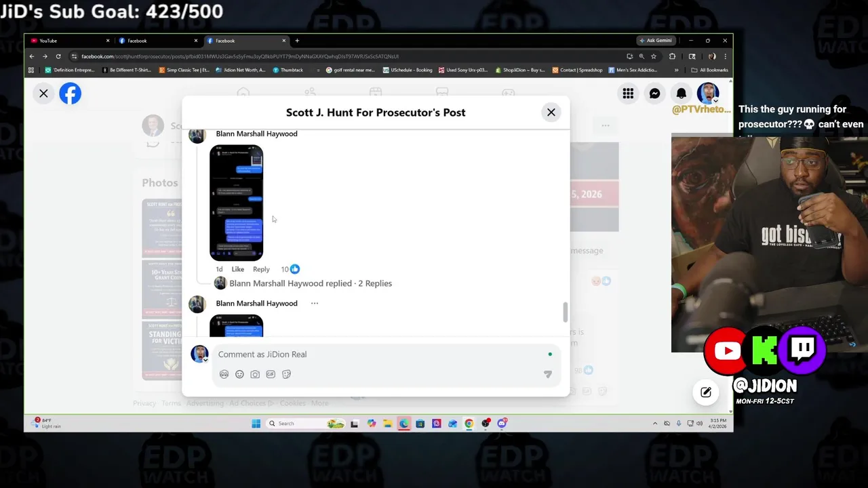Reply to the 1d old comment
The width and height of the screenshot is (868, 488).
(x=261, y=269)
